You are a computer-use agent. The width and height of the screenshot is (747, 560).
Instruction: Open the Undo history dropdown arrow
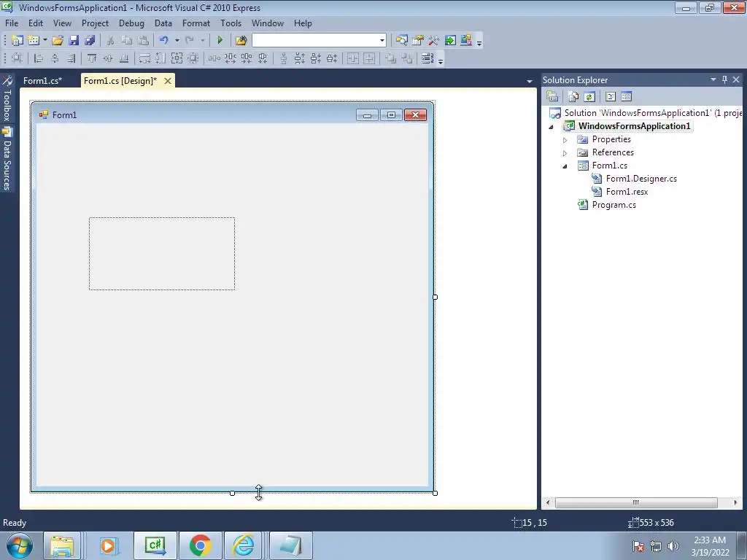[x=177, y=41]
